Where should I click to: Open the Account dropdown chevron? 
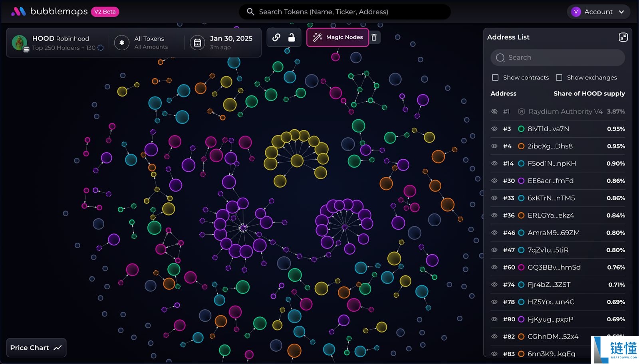[621, 12]
